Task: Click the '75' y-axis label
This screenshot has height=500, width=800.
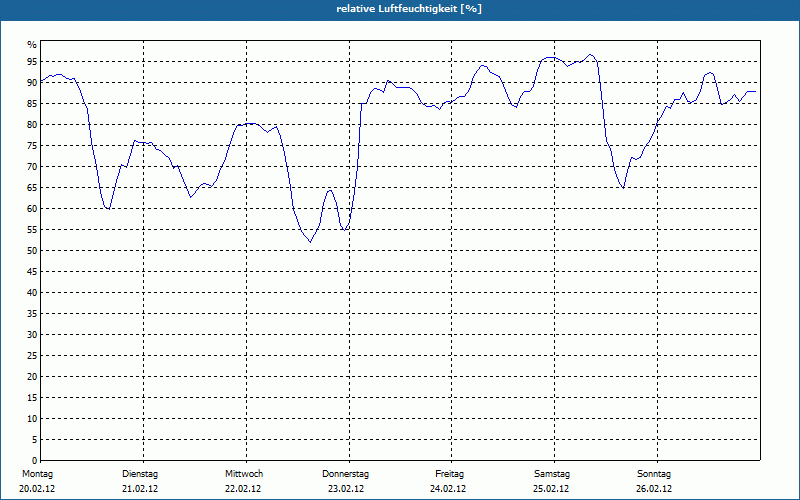Action: pyautogui.click(x=32, y=145)
